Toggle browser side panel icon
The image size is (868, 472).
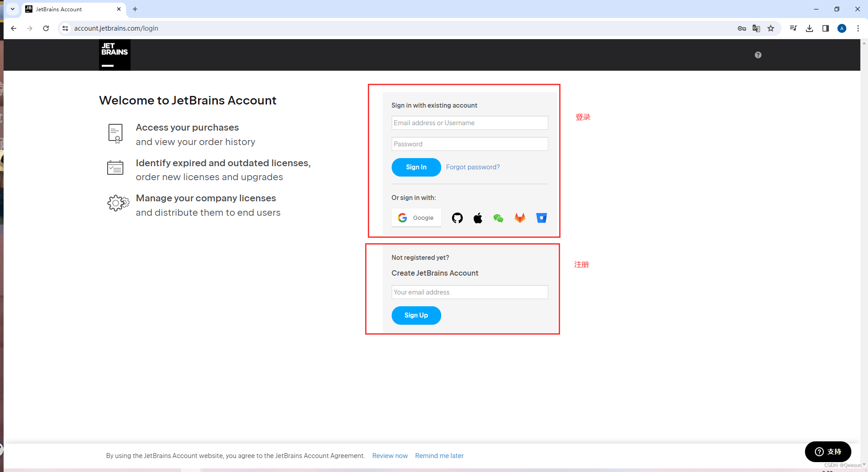tap(826, 28)
